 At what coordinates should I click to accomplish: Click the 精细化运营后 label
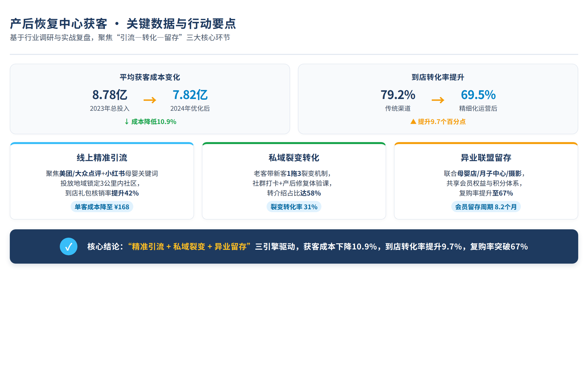(x=478, y=109)
